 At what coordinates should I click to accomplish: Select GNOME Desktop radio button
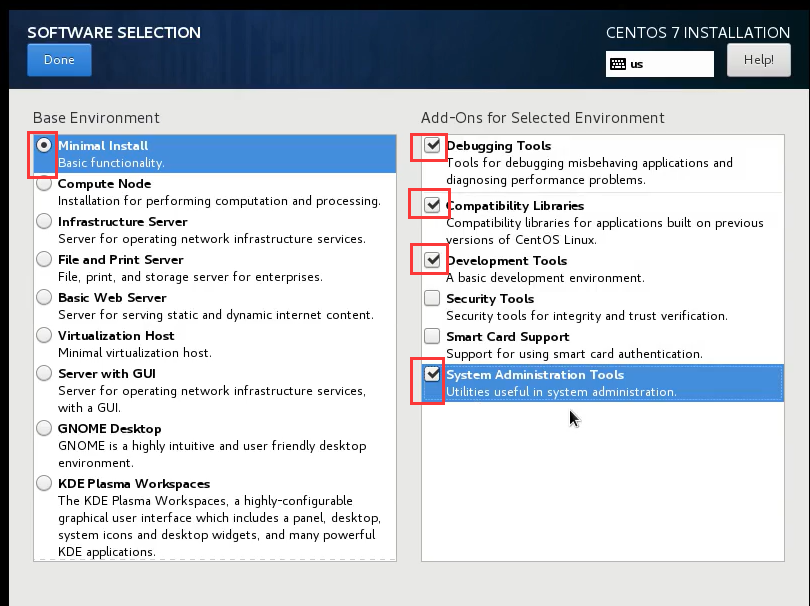(x=44, y=428)
